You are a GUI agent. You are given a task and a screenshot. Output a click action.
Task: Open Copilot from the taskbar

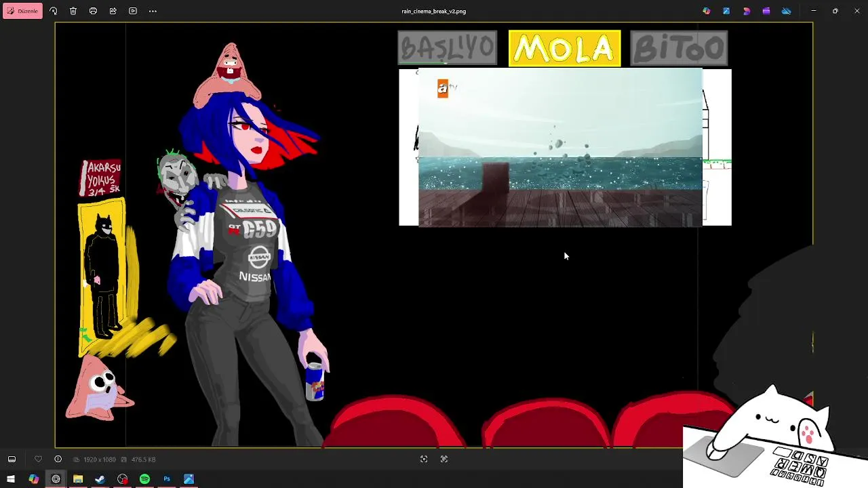(33, 479)
